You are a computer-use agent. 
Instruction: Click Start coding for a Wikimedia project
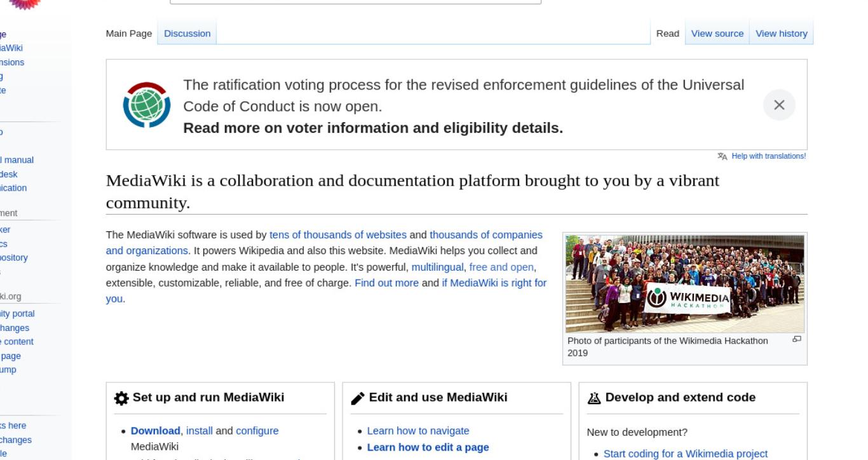686,454
